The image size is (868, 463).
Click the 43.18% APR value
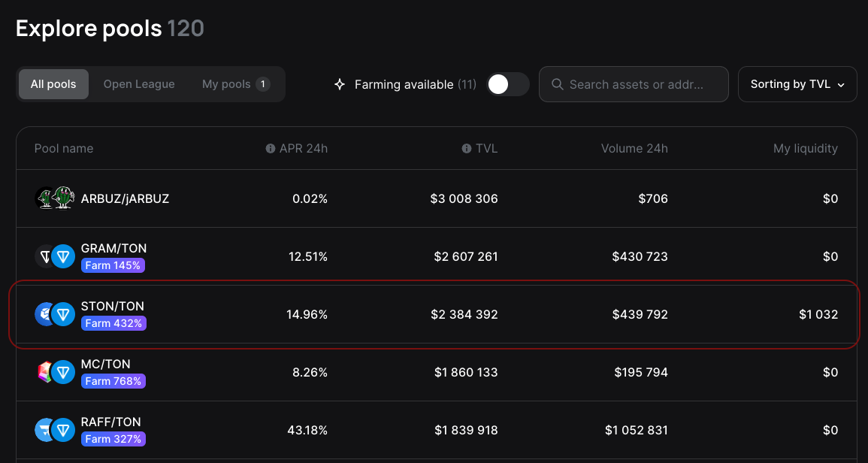click(307, 431)
